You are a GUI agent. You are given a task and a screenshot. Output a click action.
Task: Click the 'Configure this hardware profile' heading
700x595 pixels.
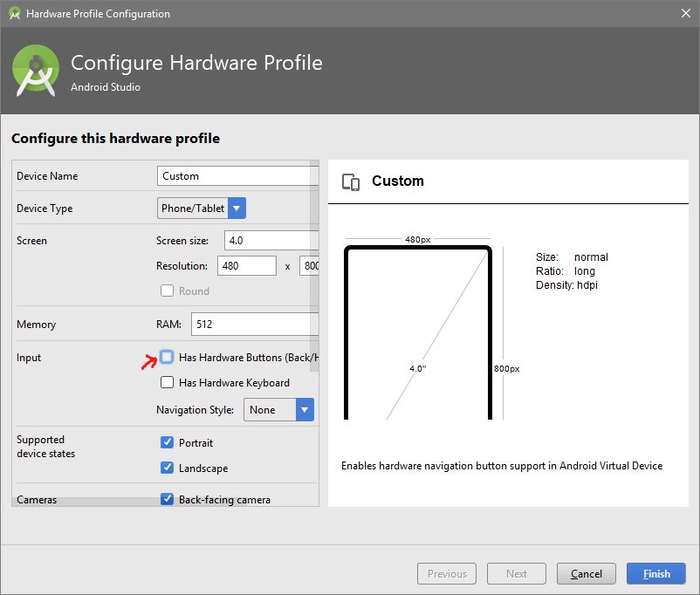tap(115, 139)
